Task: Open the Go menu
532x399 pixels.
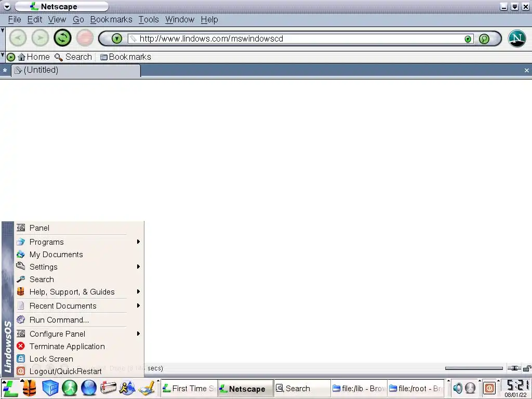Action: point(78,20)
